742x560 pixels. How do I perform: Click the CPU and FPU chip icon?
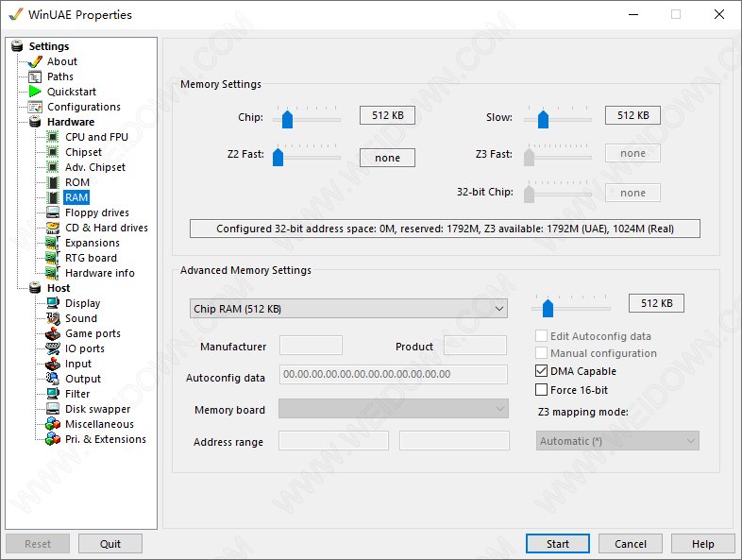(x=53, y=137)
